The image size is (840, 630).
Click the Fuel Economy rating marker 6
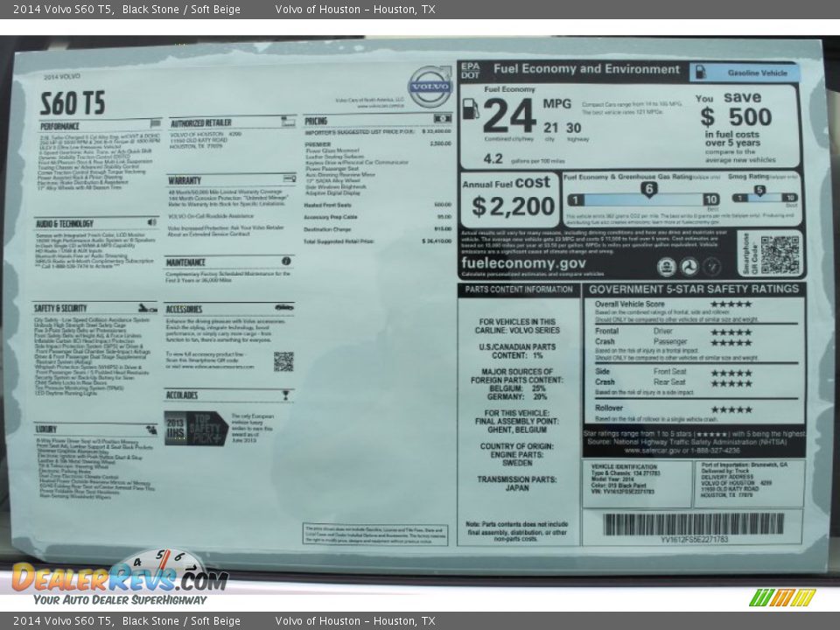[648, 189]
